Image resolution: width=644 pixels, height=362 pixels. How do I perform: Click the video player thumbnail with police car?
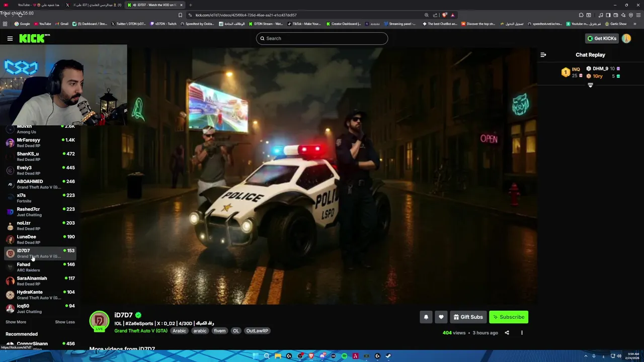[308, 176]
